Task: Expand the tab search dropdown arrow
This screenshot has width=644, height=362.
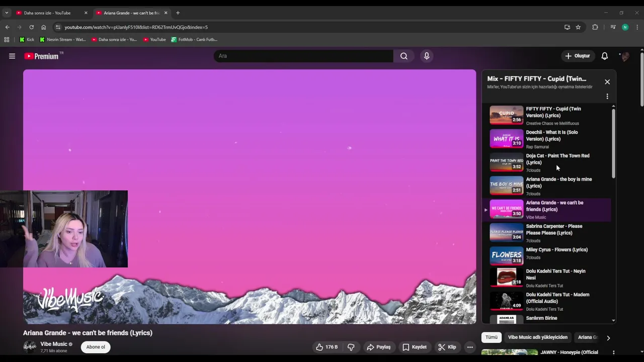Action: (x=7, y=13)
